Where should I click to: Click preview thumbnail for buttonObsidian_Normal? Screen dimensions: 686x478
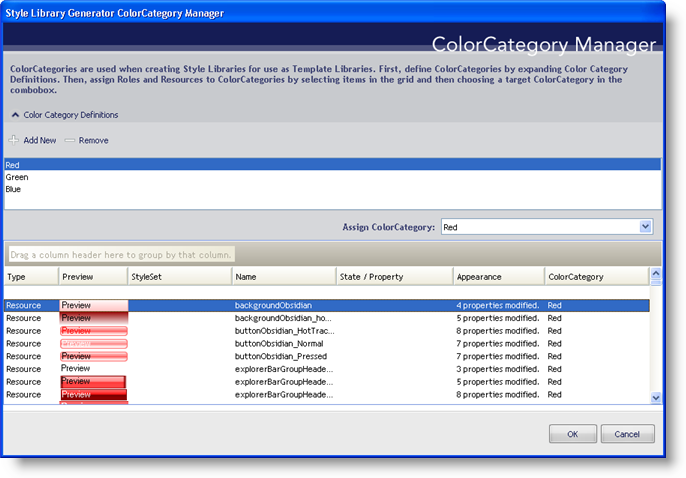(x=93, y=343)
